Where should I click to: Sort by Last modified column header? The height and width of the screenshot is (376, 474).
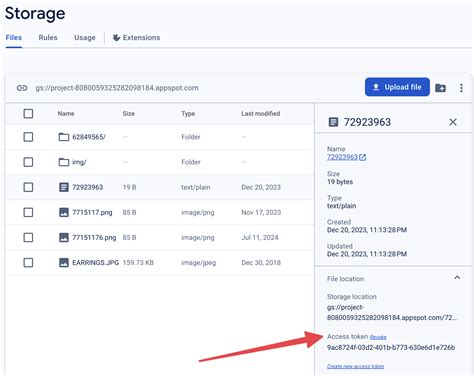click(261, 113)
